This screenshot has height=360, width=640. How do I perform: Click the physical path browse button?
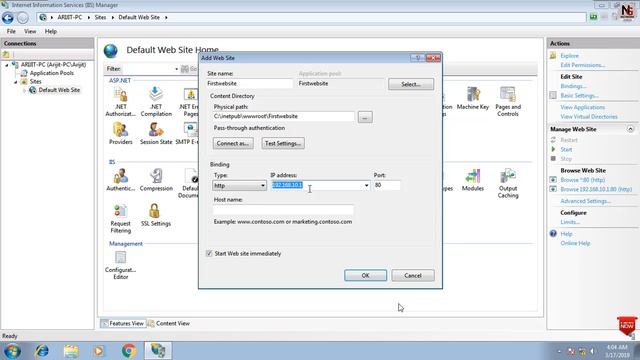(x=365, y=117)
